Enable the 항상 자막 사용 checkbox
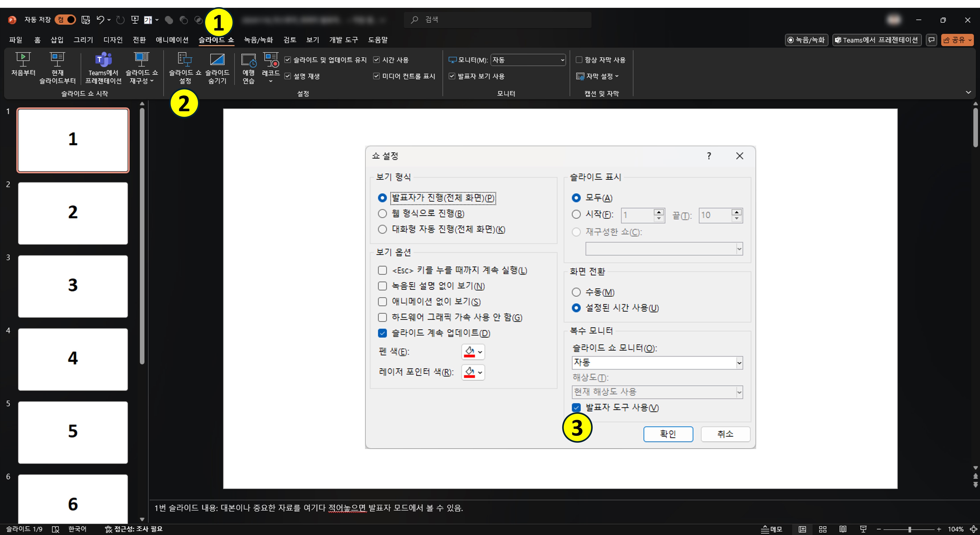 pyautogui.click(x=579, y=60)
